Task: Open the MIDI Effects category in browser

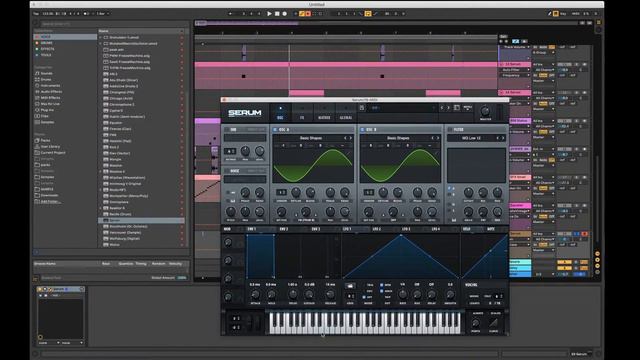Action: [x=50, y=98]
